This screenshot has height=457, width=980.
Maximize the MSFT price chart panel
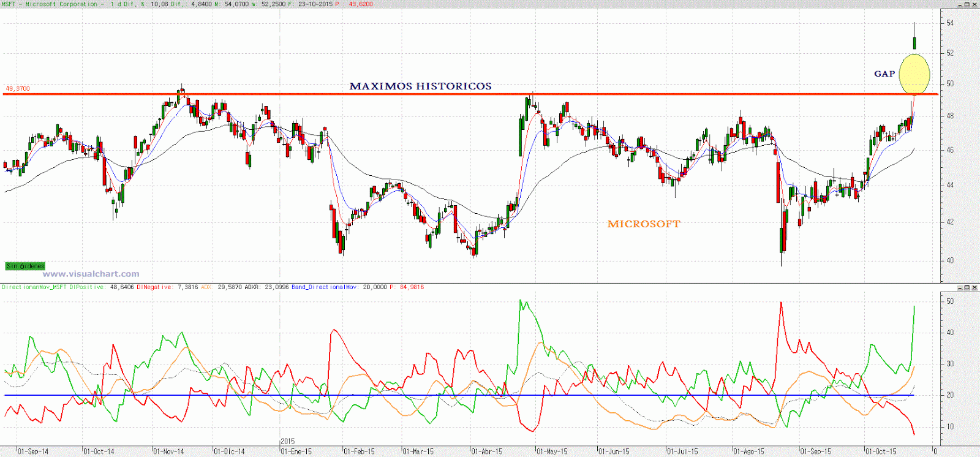point(968,4)
